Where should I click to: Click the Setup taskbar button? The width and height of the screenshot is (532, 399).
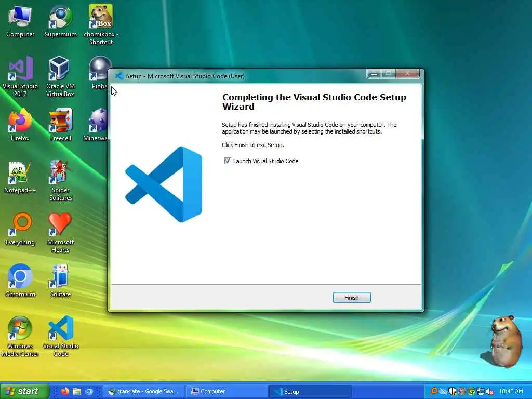tap(311, 391)
